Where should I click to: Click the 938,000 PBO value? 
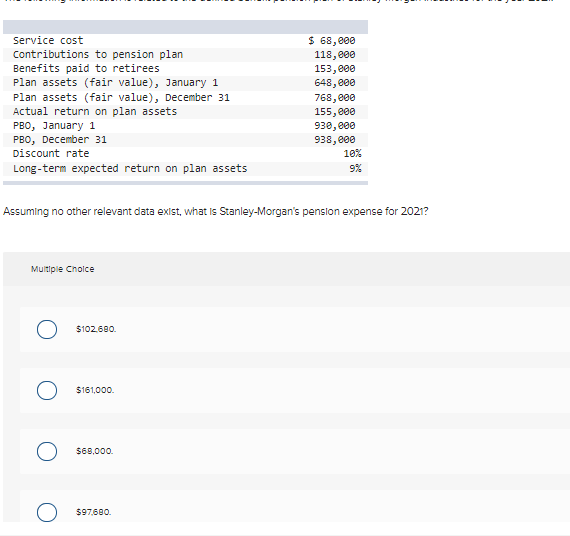335,139
